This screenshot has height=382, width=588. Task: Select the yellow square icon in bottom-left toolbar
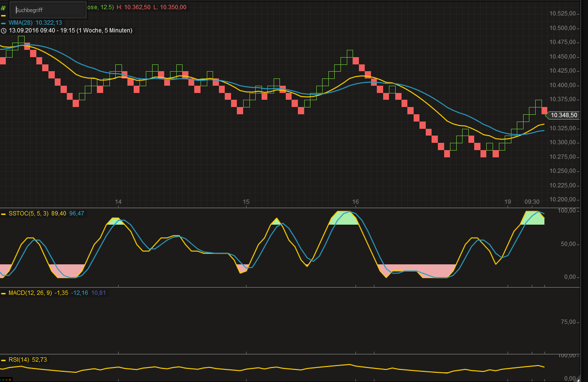pyautogui.click(x=10, y=380)
